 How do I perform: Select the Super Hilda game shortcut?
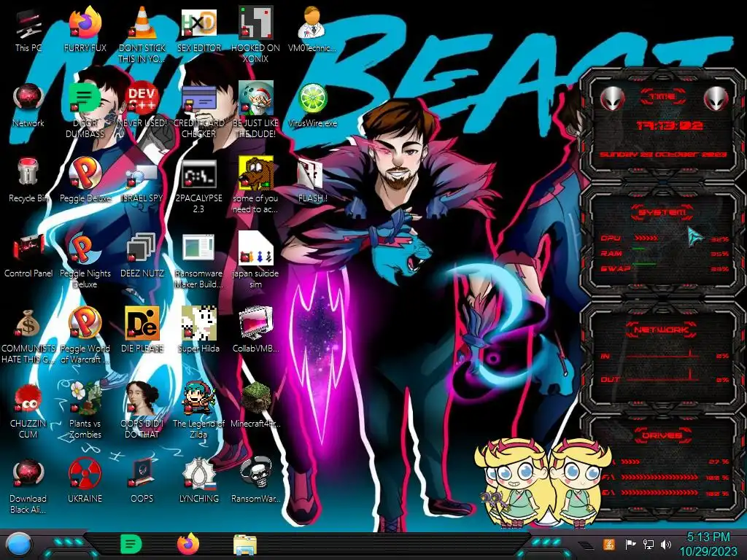[x=198, y=330]
